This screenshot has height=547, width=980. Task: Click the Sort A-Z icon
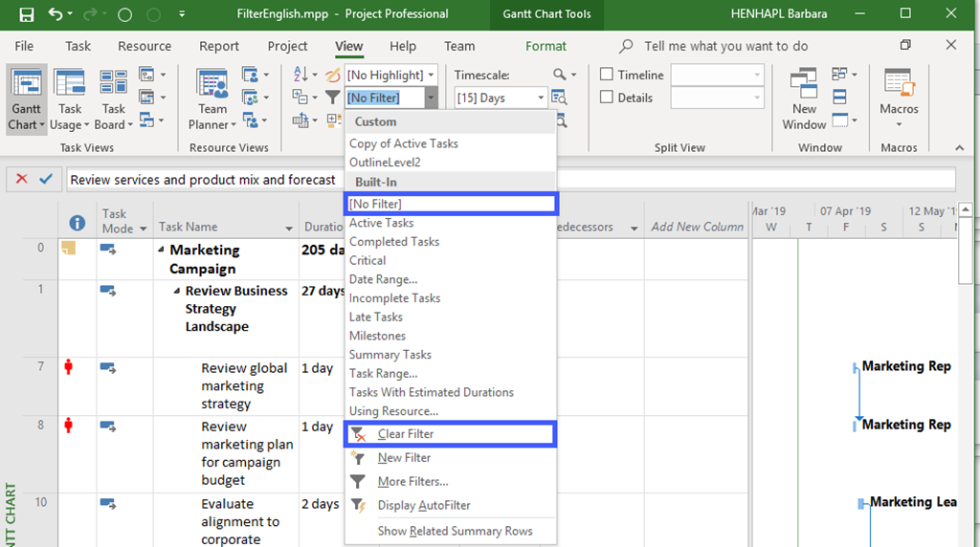coord(301,75)
